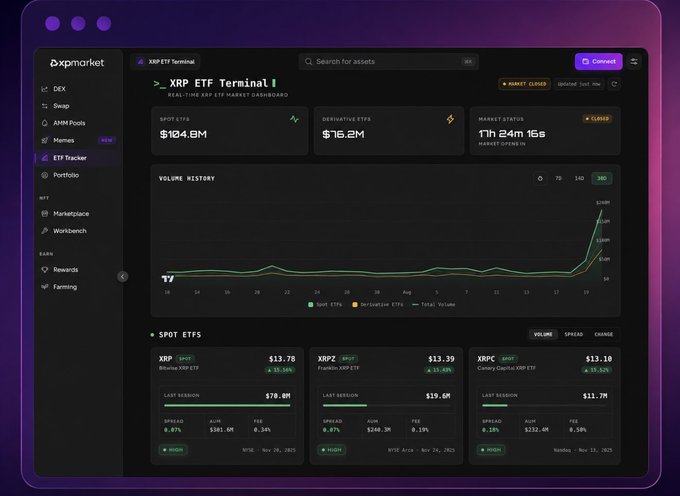The width and height of the screenshot is (680, 496).
Task: Click the Bitwise XRP ETF name
Action: pyautogui.click(x=179, y=368)
